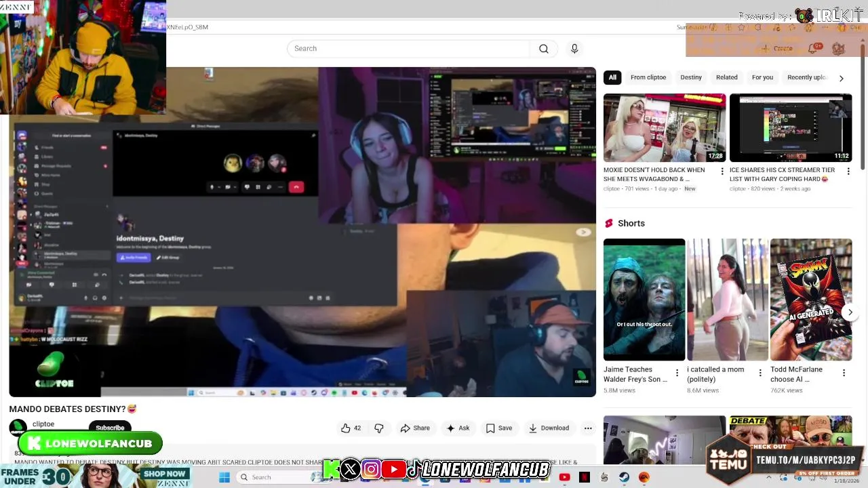Select the Related filter chip

(x=727, y=77)
